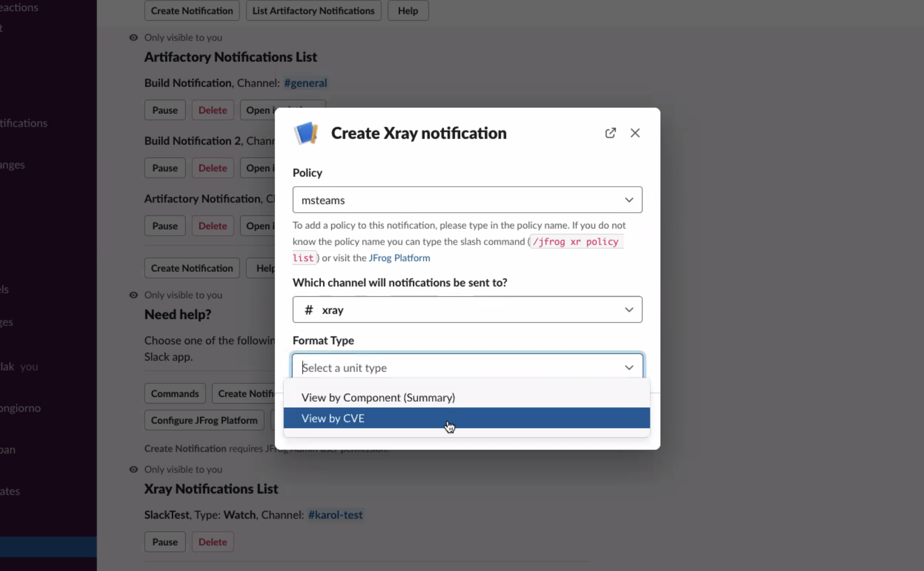Select View by Component (Summary) option

click(378, 397)
